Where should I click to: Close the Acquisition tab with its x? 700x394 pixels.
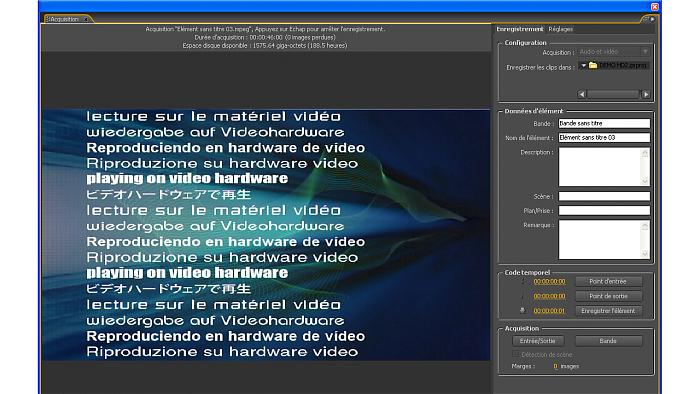[86, 19]
